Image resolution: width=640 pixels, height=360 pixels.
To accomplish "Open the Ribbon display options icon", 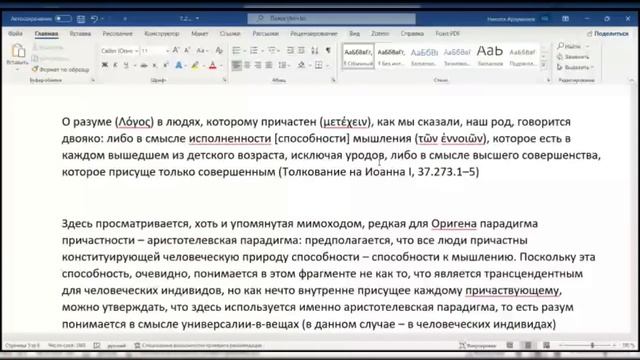I will 565,19.
